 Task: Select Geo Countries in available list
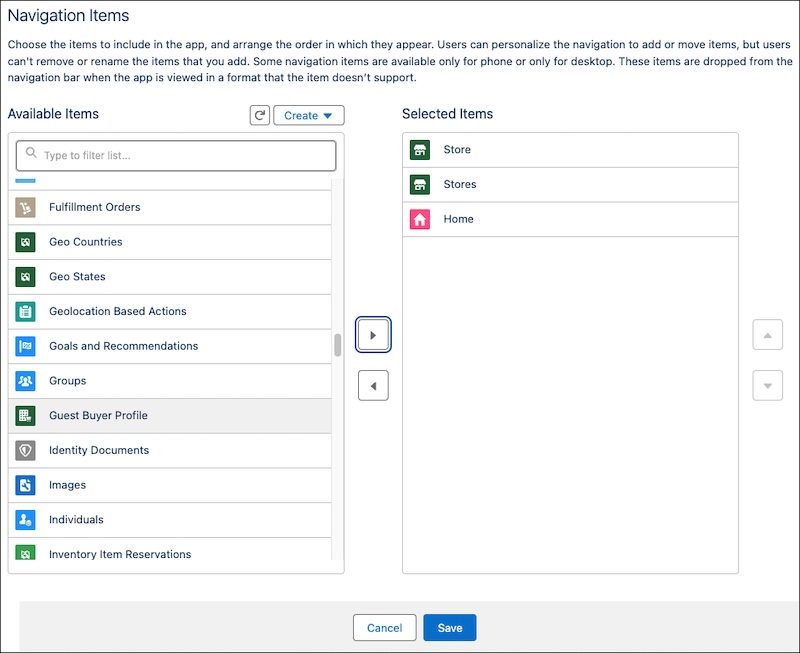[170, 242]
